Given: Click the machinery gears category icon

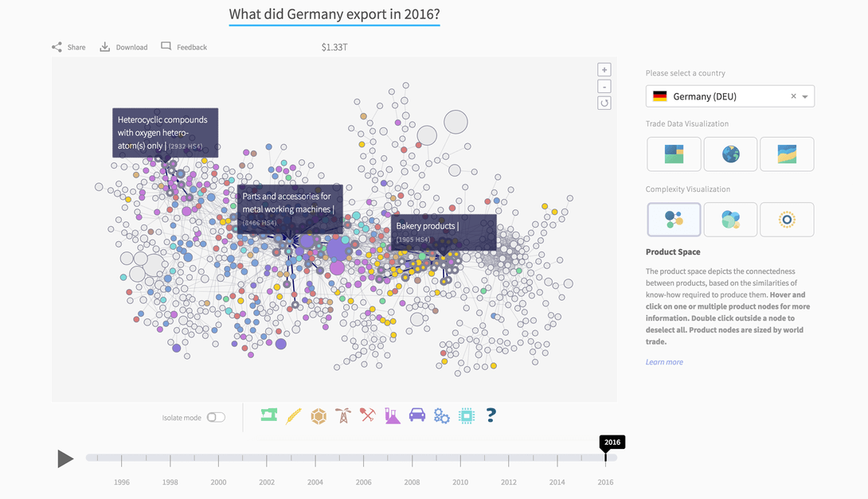Looking at the screenshot, I should (x=442, y=415).
